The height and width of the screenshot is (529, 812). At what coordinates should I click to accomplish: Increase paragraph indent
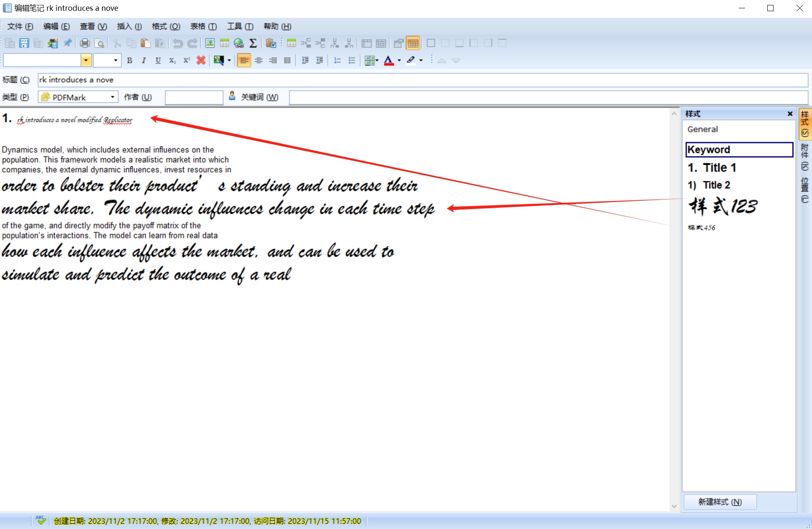pyautogui.click(x=305, y=60)
